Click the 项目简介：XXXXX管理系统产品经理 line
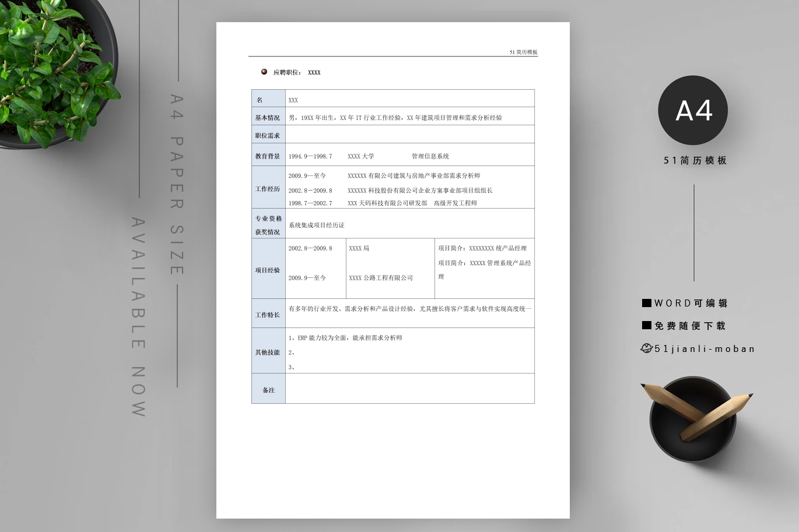This screenshot has width=799, height=532. [x=485, y=270]
